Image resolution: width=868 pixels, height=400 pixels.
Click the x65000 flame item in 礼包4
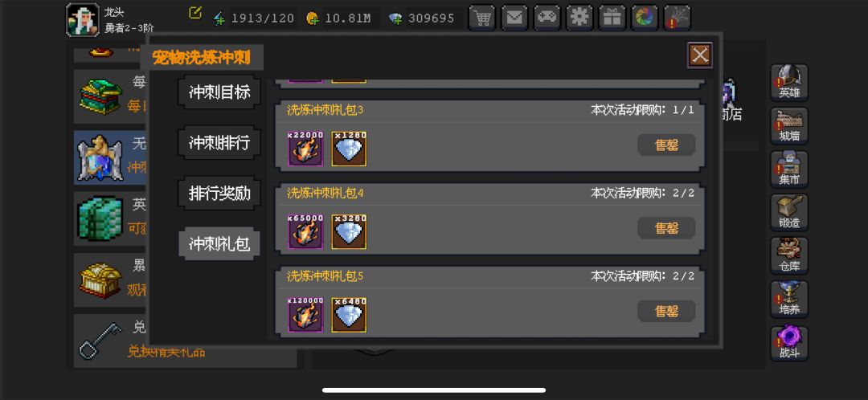pos(305,231)
